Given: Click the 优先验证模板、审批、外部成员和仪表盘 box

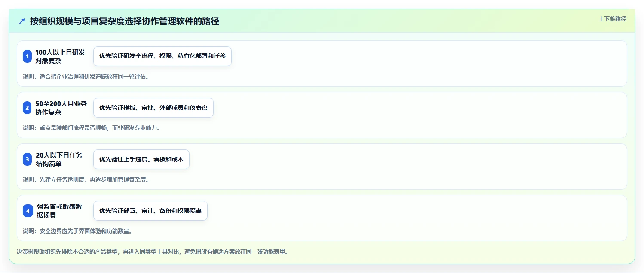Looking at the screenshot, I should pos(153,108).
